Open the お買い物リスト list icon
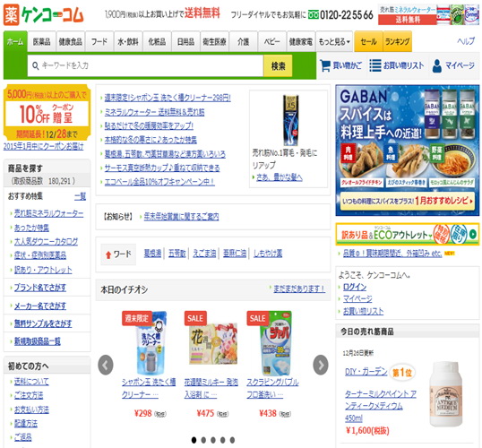The image size is (482, 448). (375, 65)
